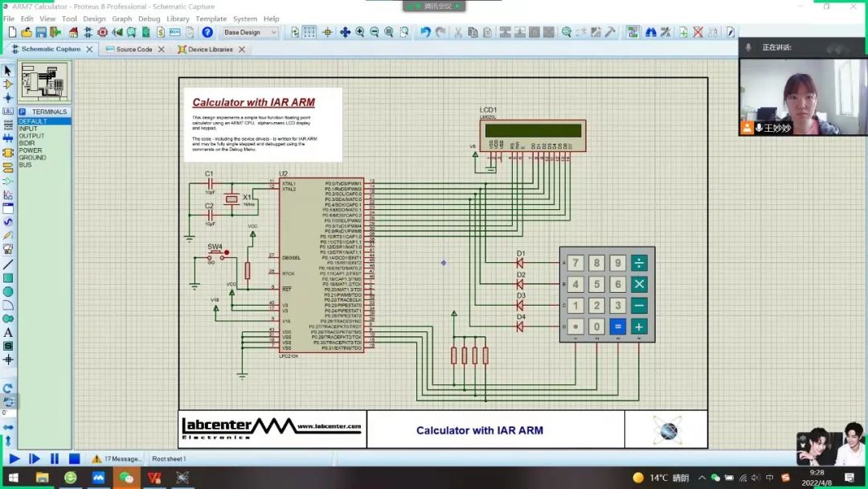Undo the last schematic change
Image resolution: width=868 pixels, height=489 pixels.
pyautogui.click(x=425, y=33)
